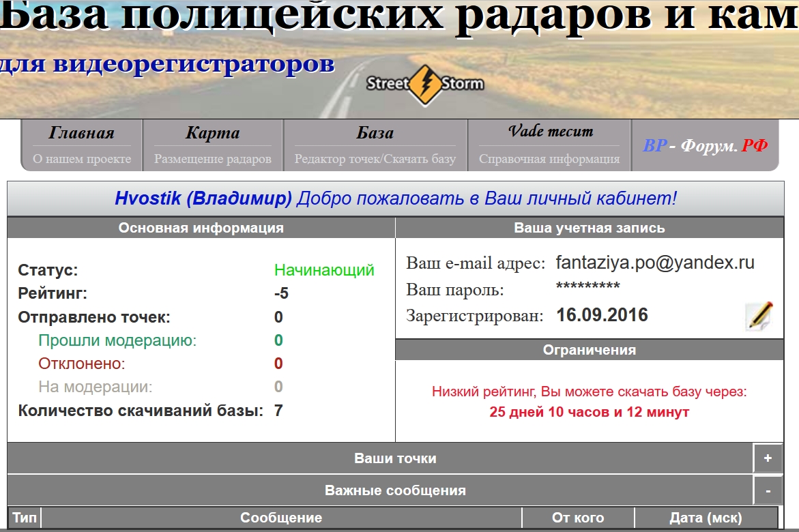Sort by the Сообщение column header
This screenshot has width=799, height=532.
pyautogui.click(x=281, y=518)
